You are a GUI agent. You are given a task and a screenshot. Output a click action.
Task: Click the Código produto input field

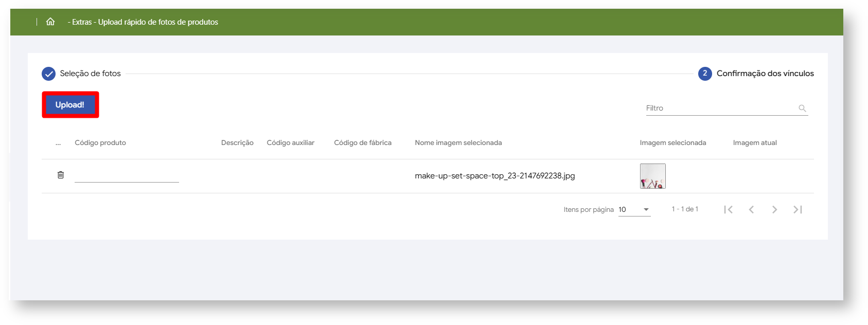127,176
